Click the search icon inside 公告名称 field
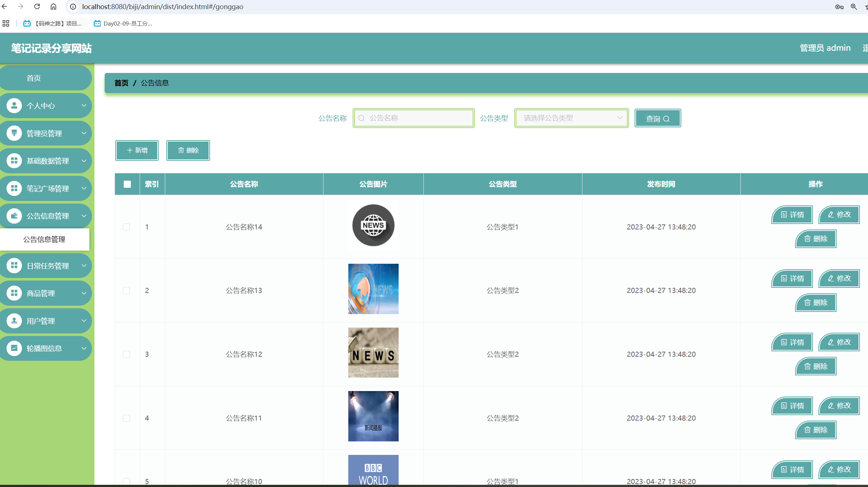This screenshot has height=487, width=868. pyautogui.click(x=361, y=118)
